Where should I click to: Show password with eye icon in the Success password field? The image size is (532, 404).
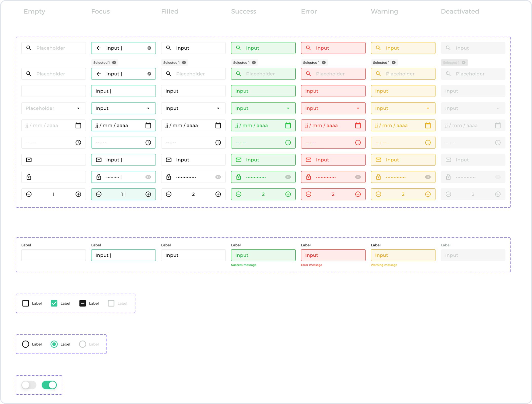point(288,177)
